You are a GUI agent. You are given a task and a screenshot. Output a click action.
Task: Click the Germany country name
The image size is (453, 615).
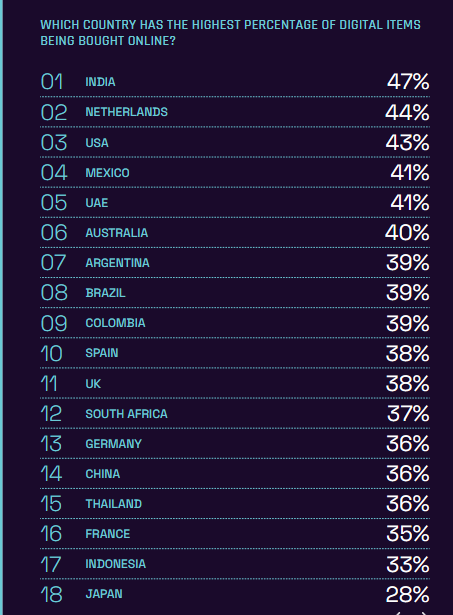[114, 444]
